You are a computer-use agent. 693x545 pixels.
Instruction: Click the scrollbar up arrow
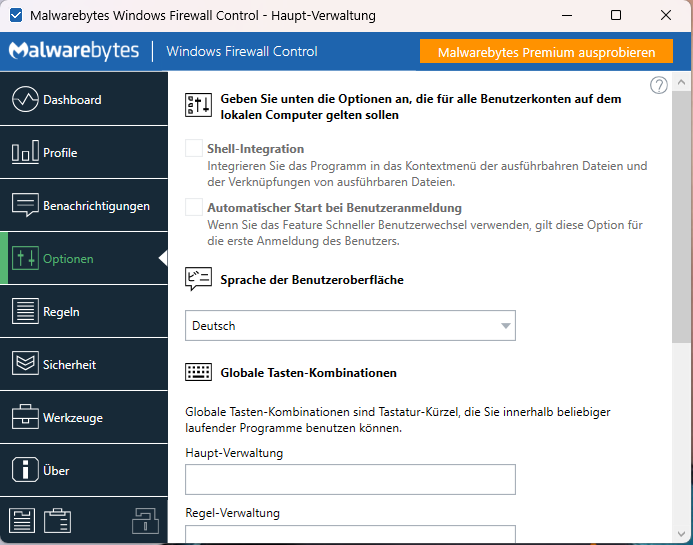(681, 82)
